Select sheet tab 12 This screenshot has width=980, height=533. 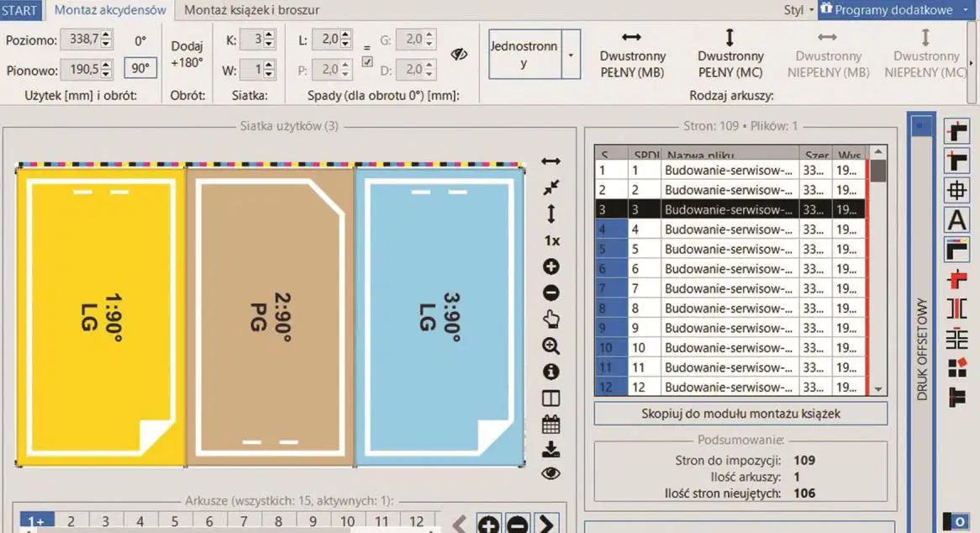(x=416, y=521)
